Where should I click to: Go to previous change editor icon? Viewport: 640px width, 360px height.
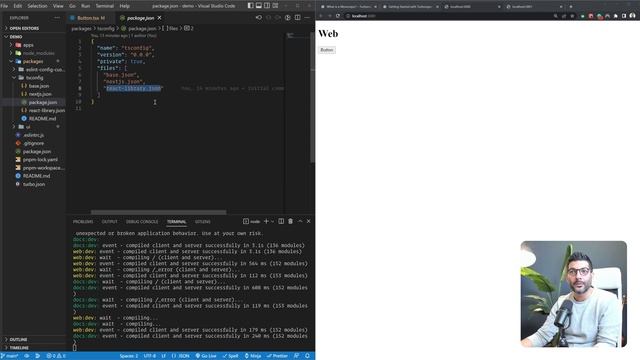pos(259,18)
